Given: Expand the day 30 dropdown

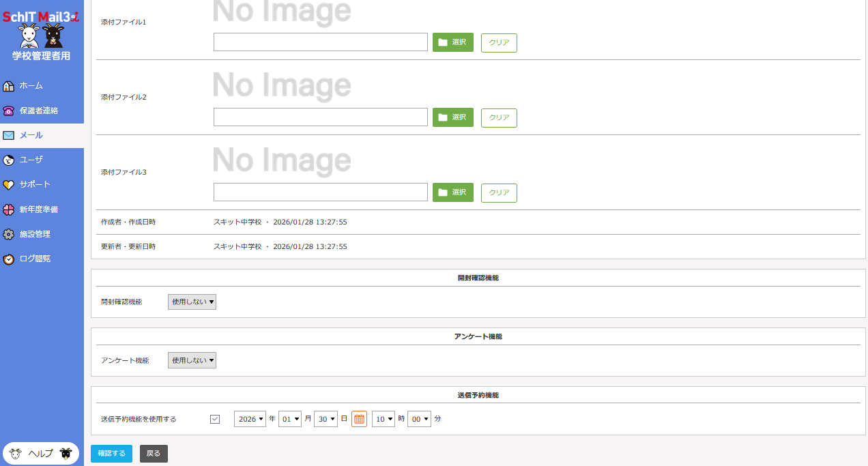Looking at the screenshot, I should click(325, 419).
